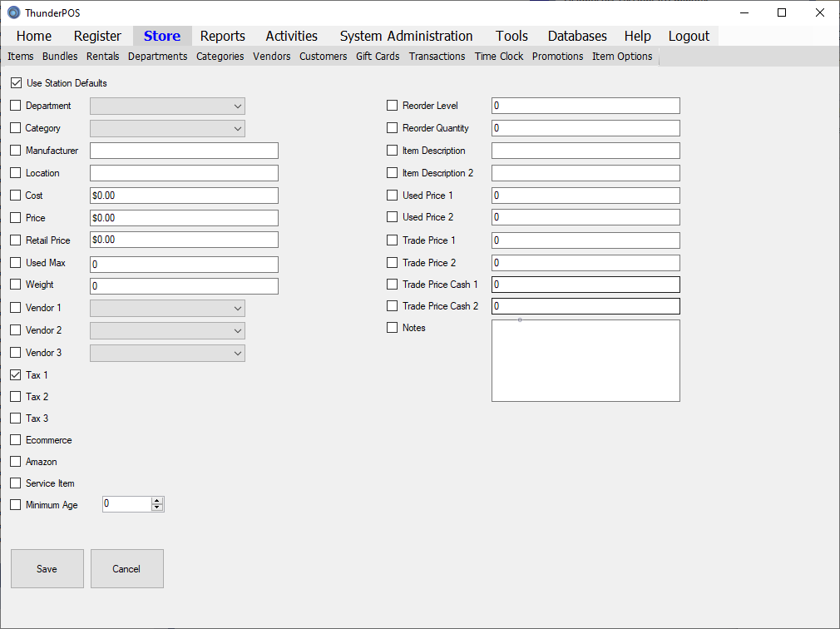Uncheck the Use Station Defaults checkbox
This screenshot has height=629, width=840.
tap(16, 83)
